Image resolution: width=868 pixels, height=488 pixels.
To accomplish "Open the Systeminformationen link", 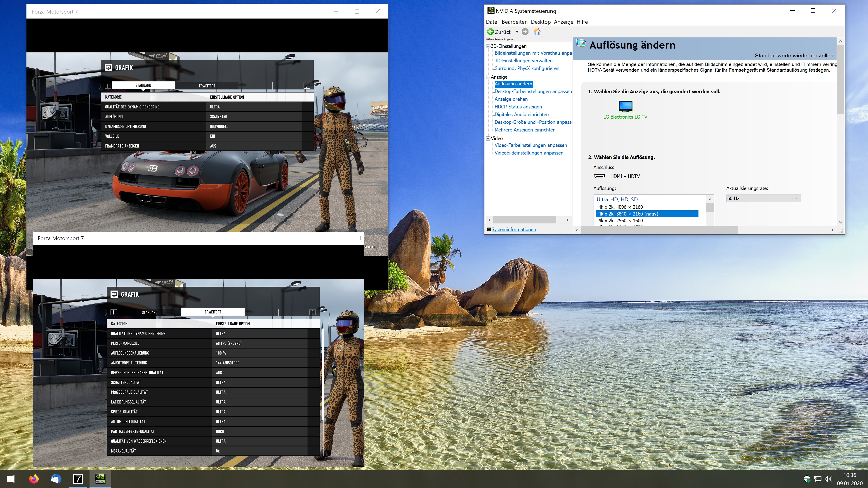I will pos(514,229).
